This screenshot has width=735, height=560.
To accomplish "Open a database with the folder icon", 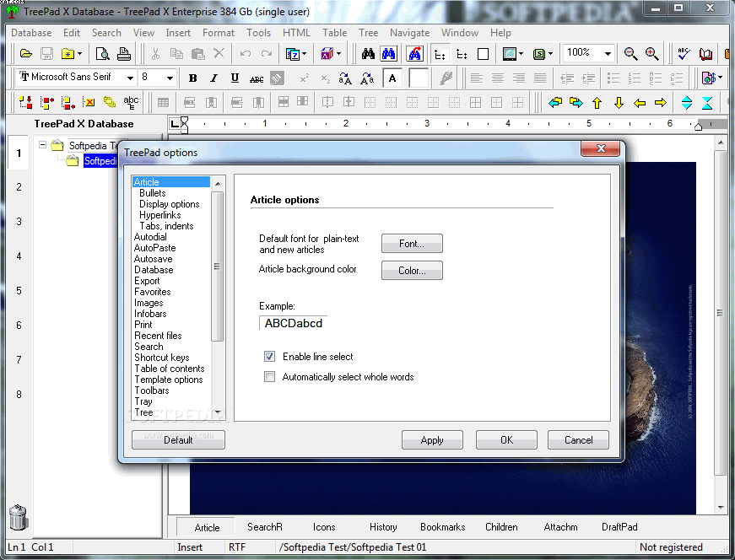I will [26, 54].
